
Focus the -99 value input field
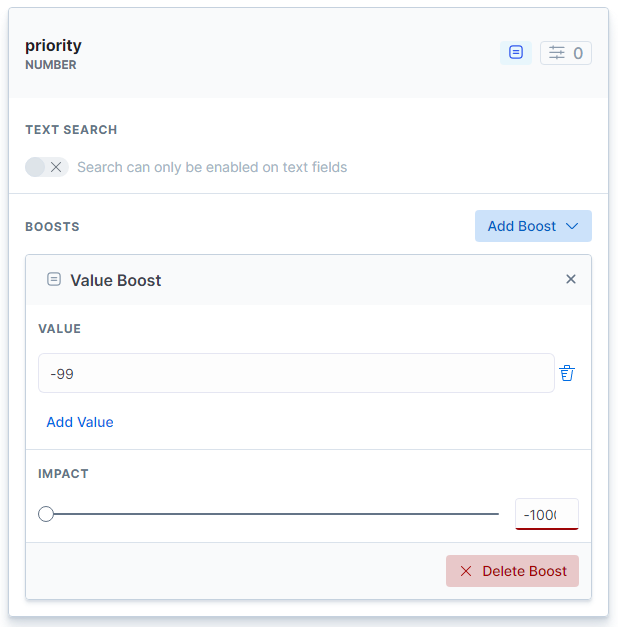(x=295, y=373)
